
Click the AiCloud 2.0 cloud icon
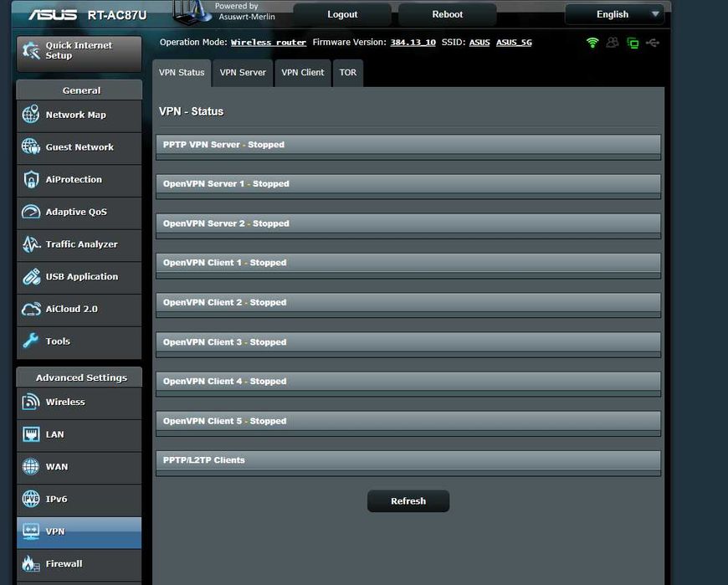(x=31, y=309)
